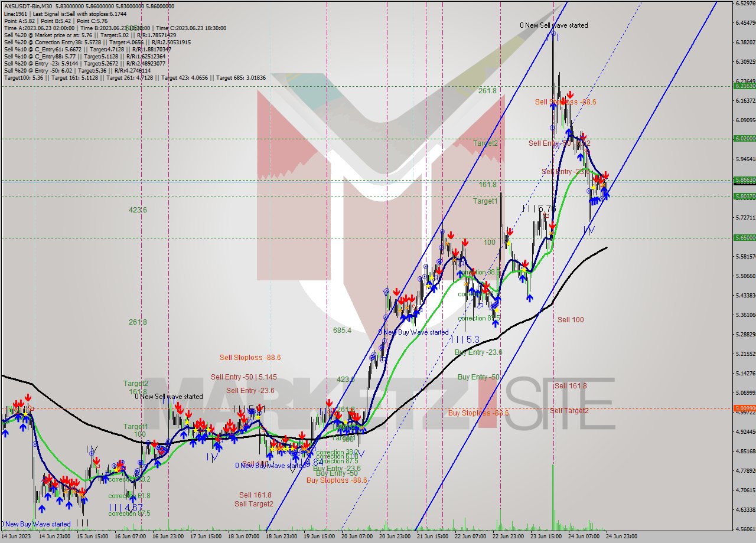
Task: Click the 6.163 price axis label
Action: (745, 101)
